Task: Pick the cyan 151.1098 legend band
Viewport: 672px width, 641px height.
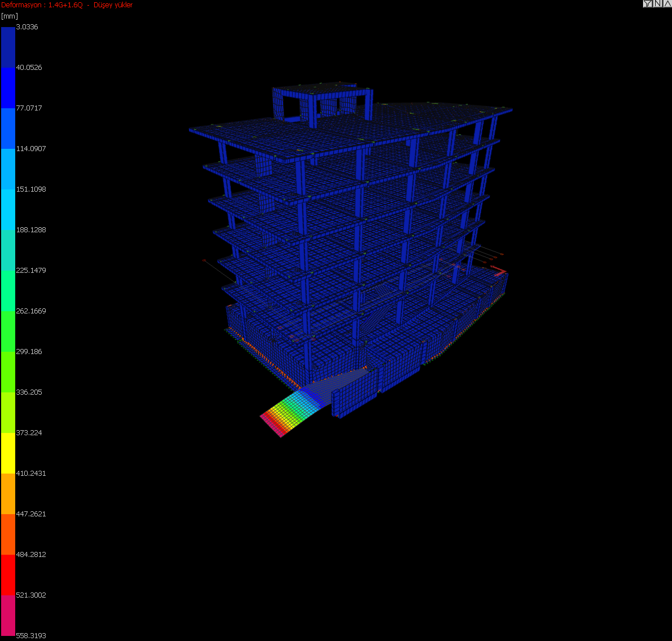Action: (x=8, y=210)
